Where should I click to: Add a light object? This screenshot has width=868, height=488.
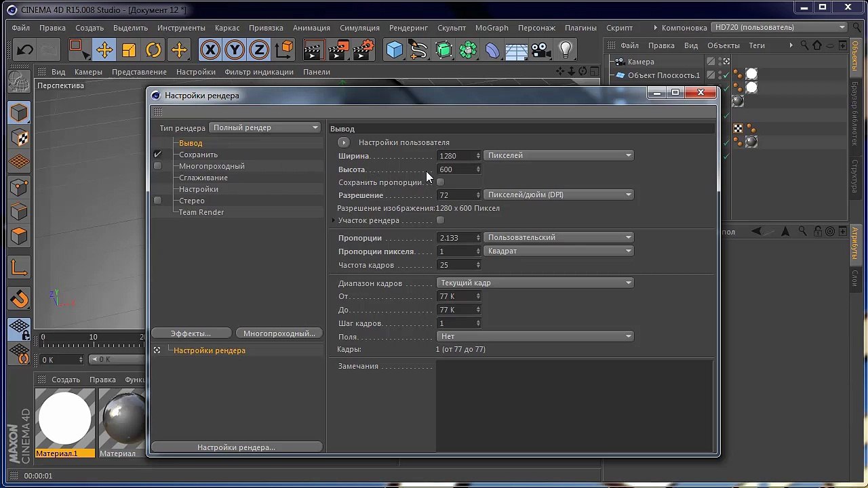566,50
